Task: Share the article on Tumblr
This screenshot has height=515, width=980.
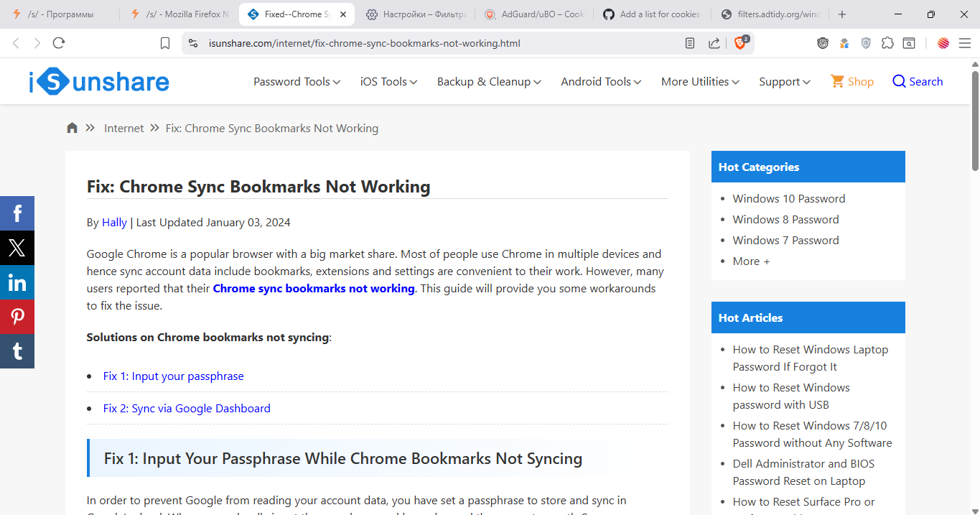Action: pyautogui.click(x=17, y=351)
